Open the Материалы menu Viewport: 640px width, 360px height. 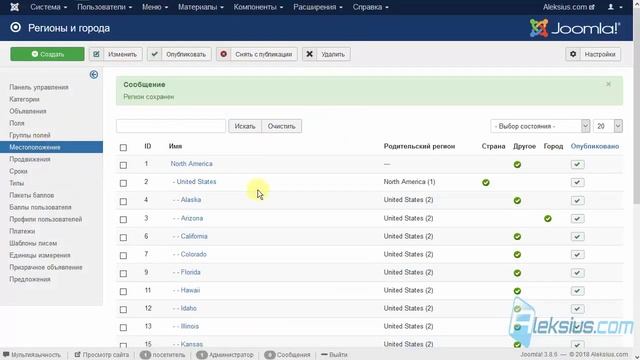pos(201,7)
